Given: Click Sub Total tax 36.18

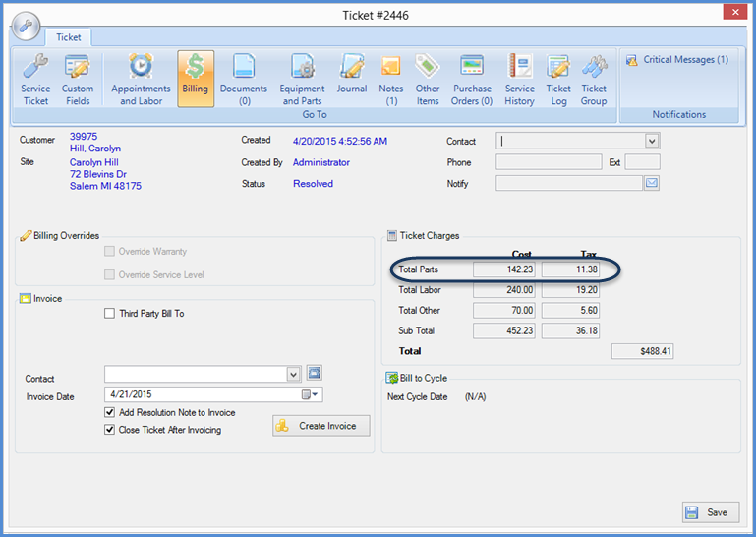Looking at the screenshot, I should point(570,330).
